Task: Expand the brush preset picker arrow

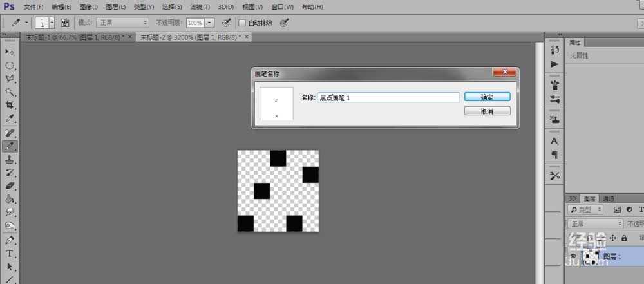Action: coord(53,23)
